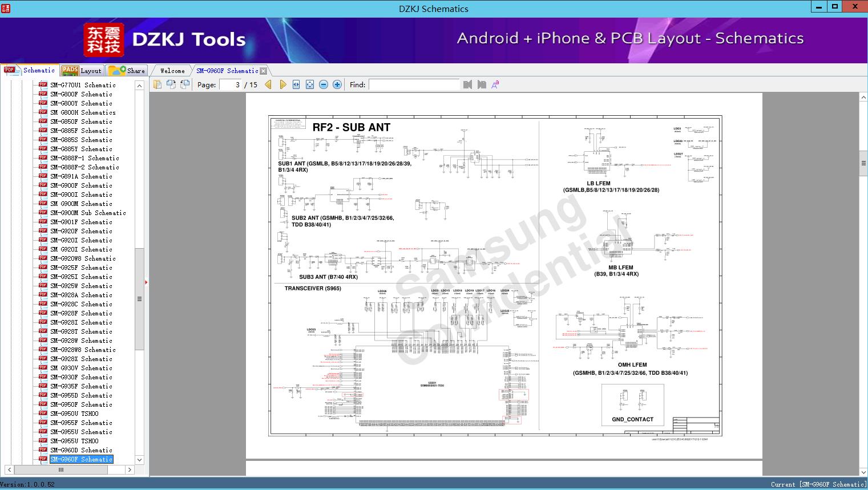
Task: Zoom out with the minus icon
Action: pos(324,84)
